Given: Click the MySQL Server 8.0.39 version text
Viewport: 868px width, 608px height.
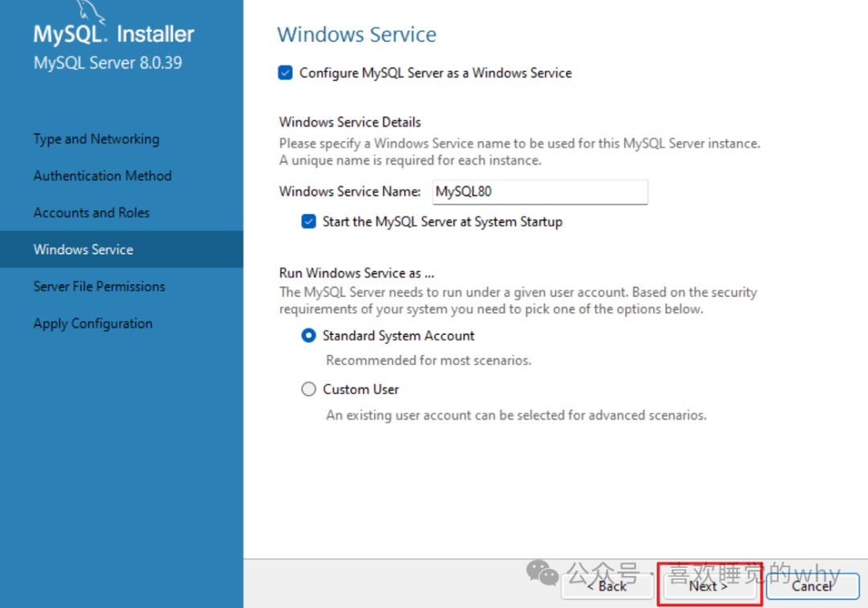Looking at the screenshot, I should point(108,63).
